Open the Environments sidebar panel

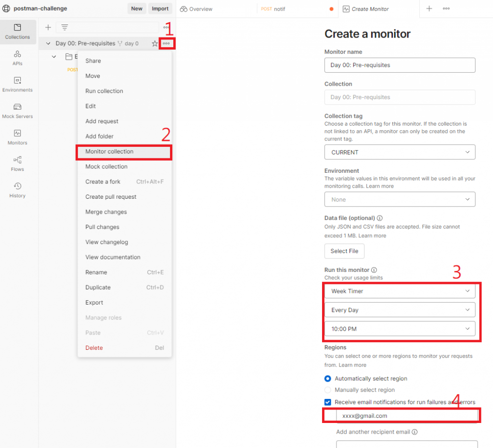click(18, 85)
